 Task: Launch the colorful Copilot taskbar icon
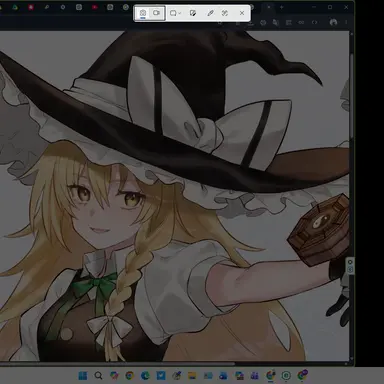[x=114, y=376]
